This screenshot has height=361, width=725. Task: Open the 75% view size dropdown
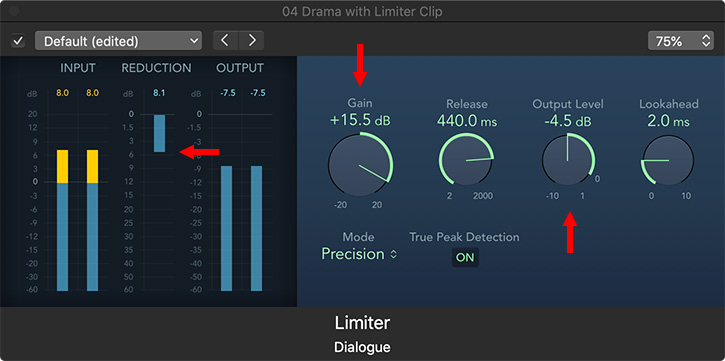click(681, 41)
